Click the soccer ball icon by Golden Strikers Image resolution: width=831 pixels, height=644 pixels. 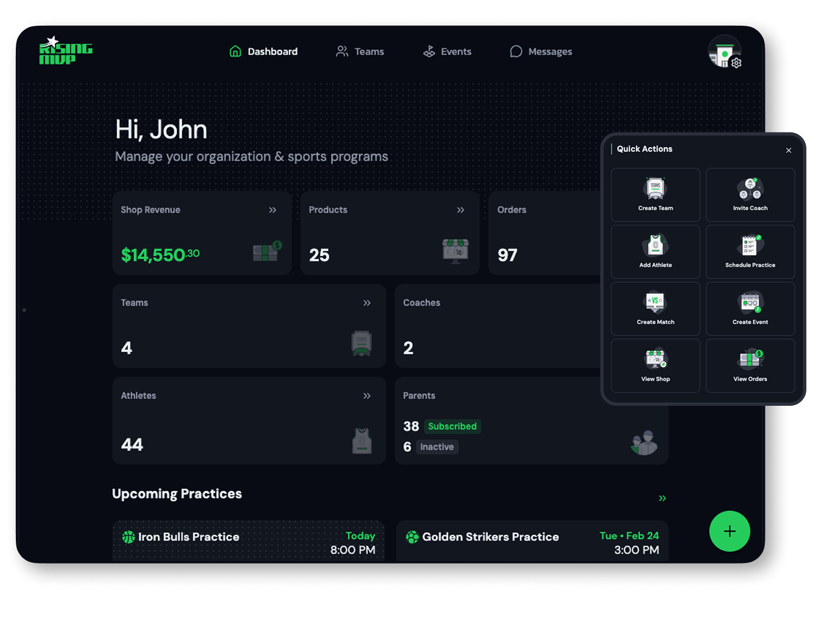pos(412,537)
